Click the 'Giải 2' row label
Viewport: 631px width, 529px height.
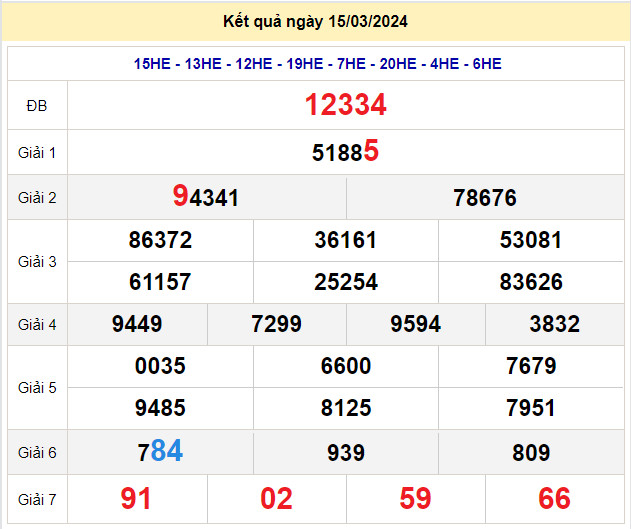(x=37, y=198)
